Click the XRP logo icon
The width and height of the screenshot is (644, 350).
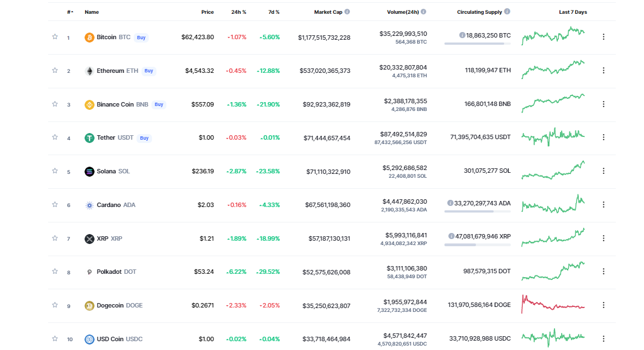click(89, 239)
